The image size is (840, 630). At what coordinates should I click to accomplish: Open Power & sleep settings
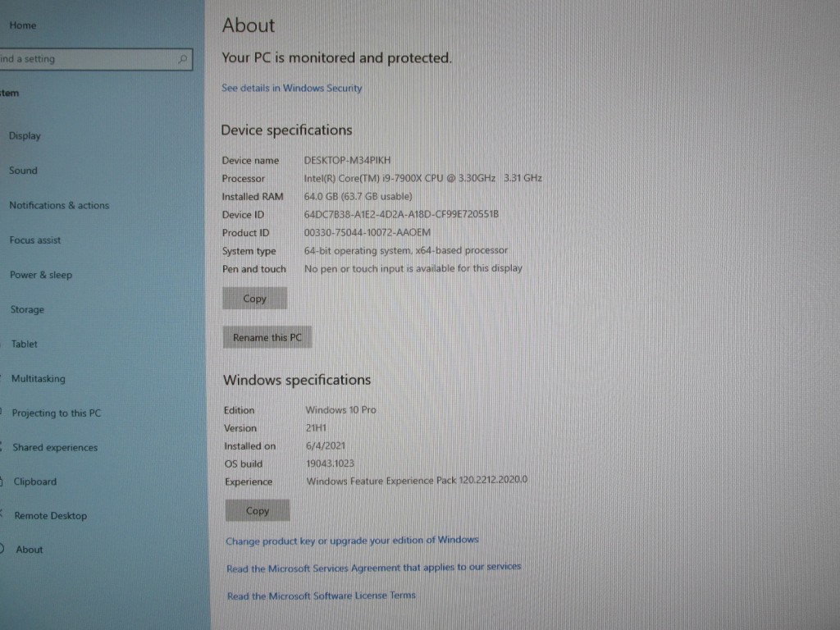click(41, 275)
